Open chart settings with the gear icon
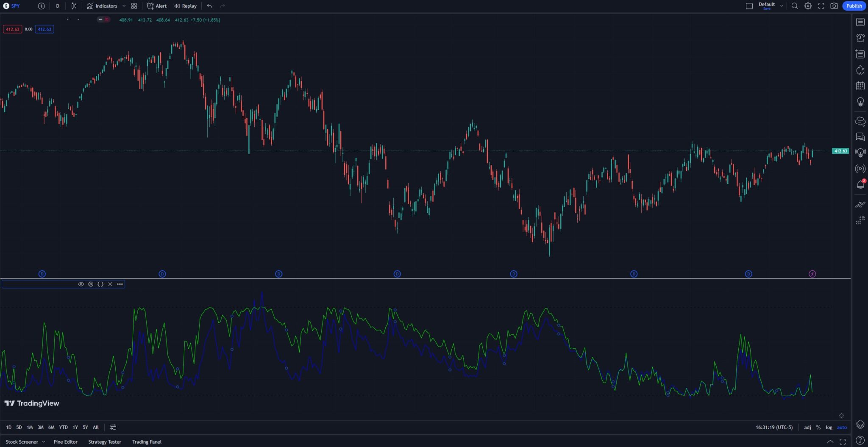The width and height of the screenshot is (868, 447). point(807,6)
